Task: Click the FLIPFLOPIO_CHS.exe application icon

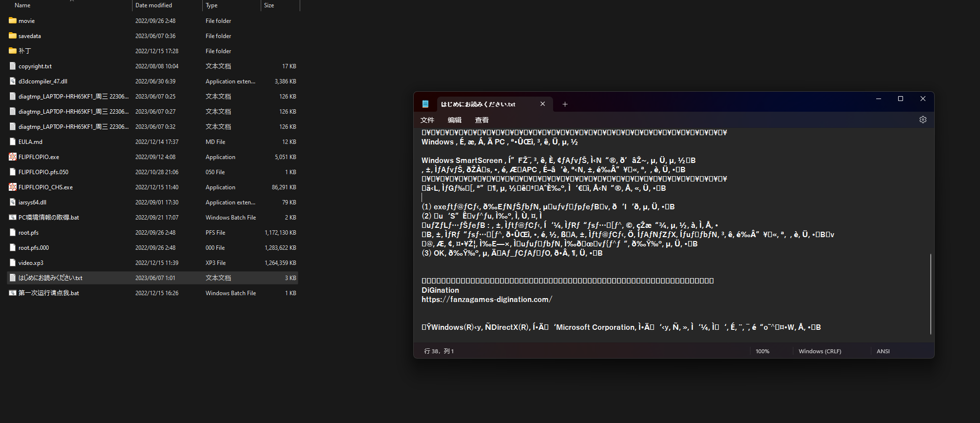Action: point(13,187)
